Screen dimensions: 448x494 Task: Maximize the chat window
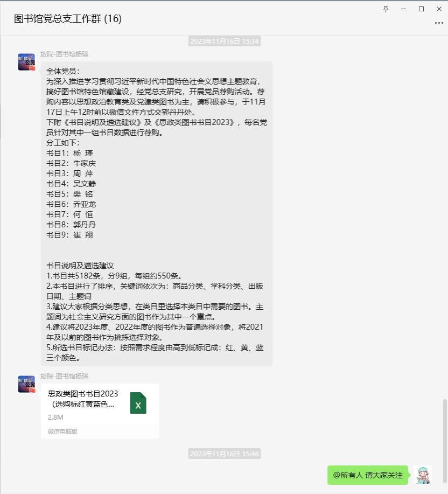tap(421, 9)
